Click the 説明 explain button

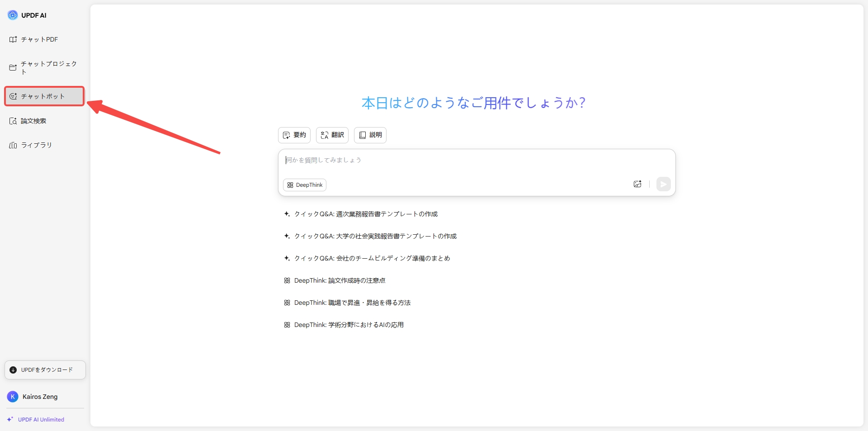tap(370, 135)
